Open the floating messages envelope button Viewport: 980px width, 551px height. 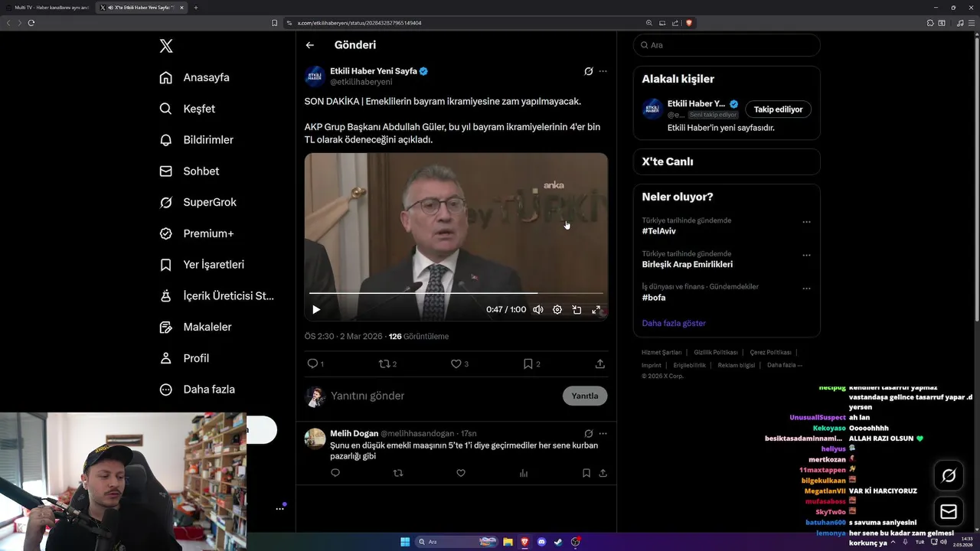949,512
